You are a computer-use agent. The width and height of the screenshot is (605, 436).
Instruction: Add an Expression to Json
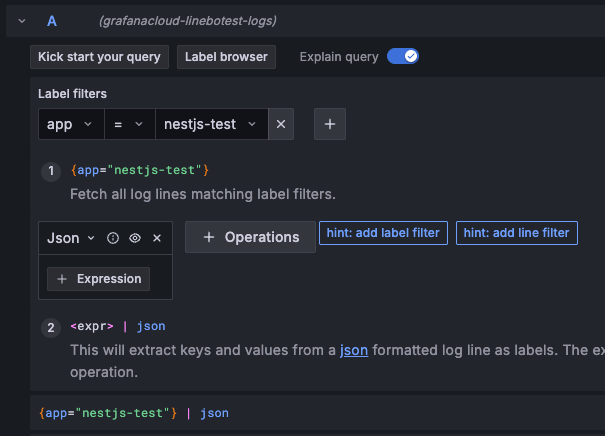click(x=98, y=279)
